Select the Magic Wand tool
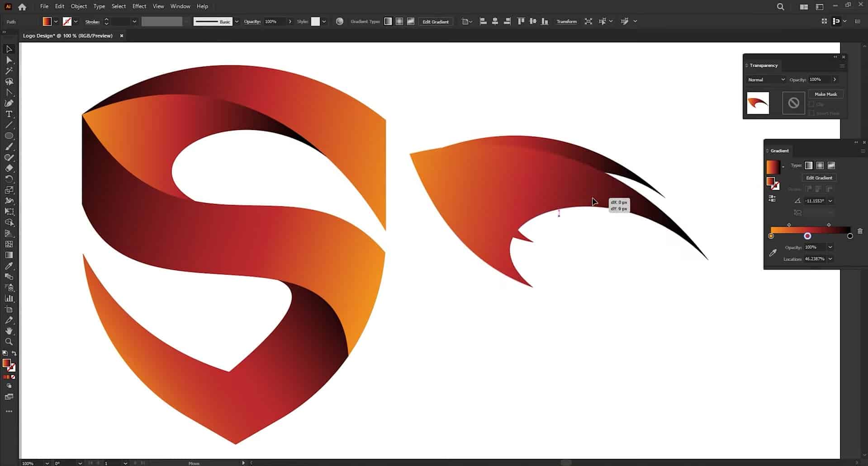 tap(9, 71)
